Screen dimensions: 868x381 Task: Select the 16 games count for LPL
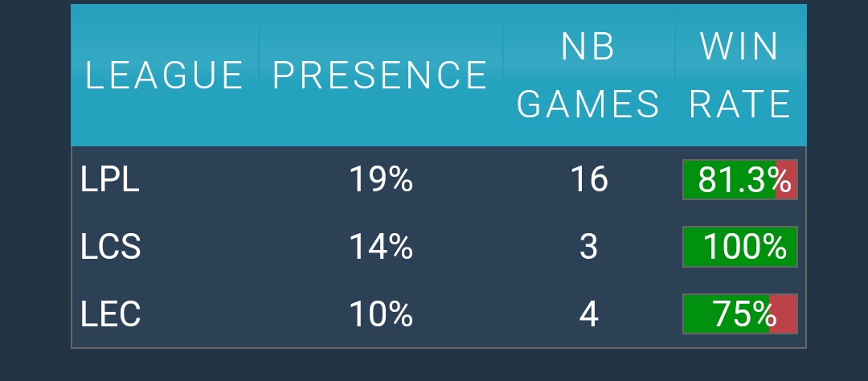point(588,179)
